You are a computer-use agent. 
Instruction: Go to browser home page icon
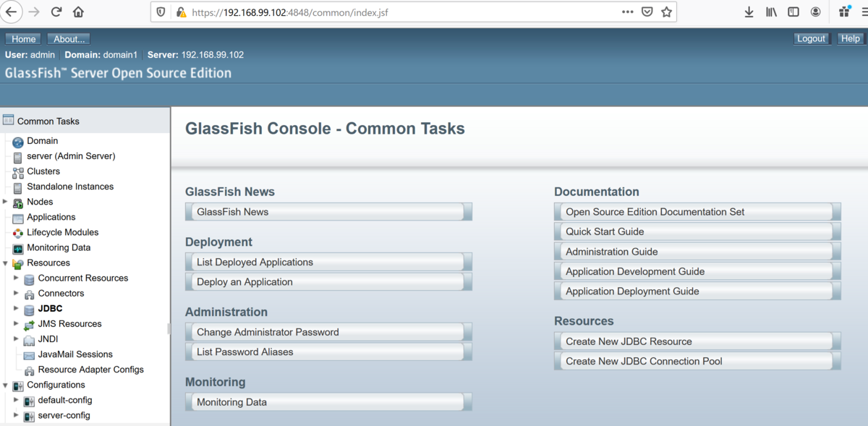78,12
